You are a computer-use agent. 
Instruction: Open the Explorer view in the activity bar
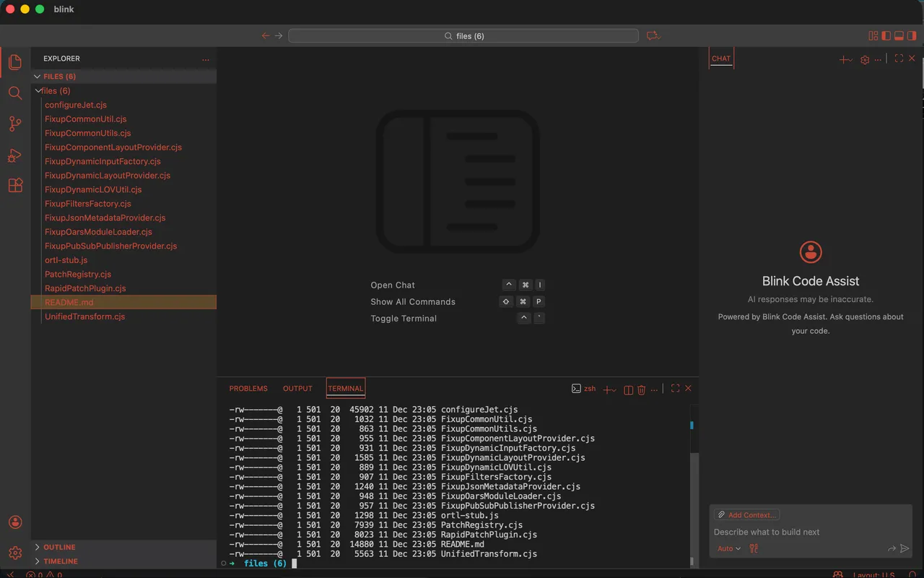15,62
